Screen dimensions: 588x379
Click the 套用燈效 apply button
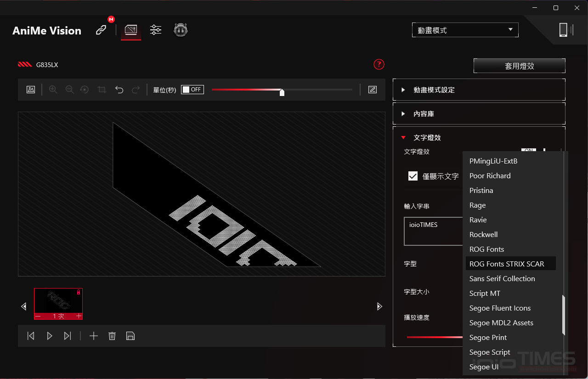520,66
